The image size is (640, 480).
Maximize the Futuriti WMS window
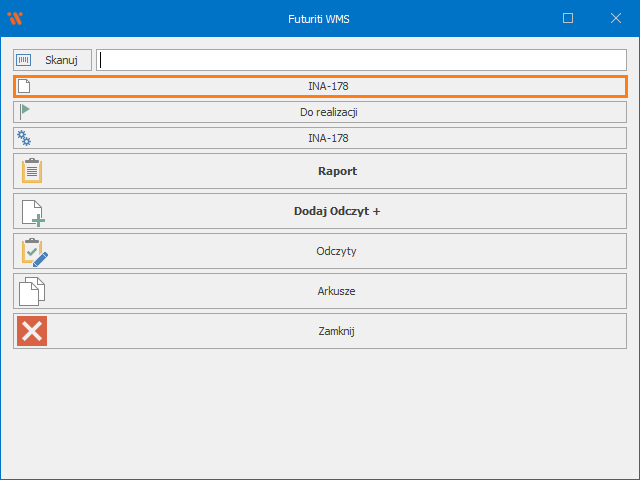pos(568,18)
